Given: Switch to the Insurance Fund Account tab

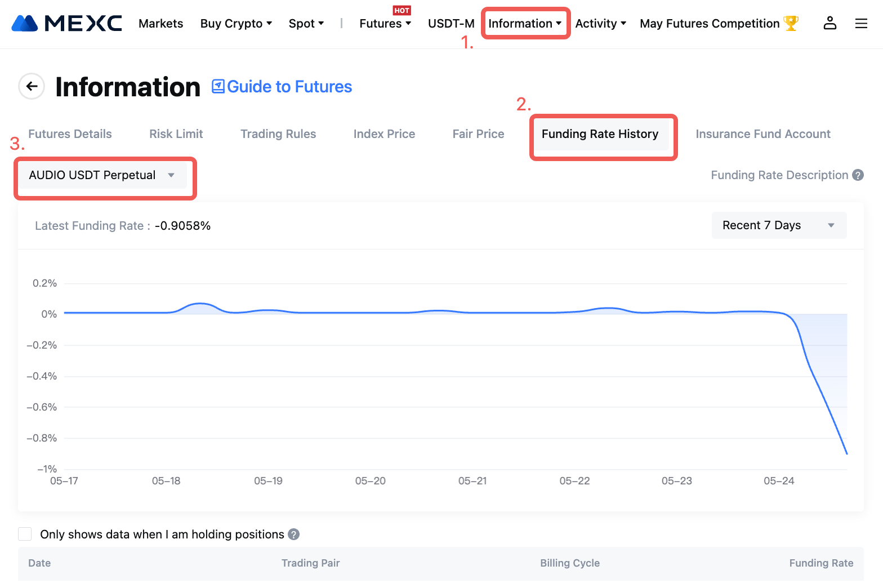Looking at the screenshot, I should [x=763, y=134].
